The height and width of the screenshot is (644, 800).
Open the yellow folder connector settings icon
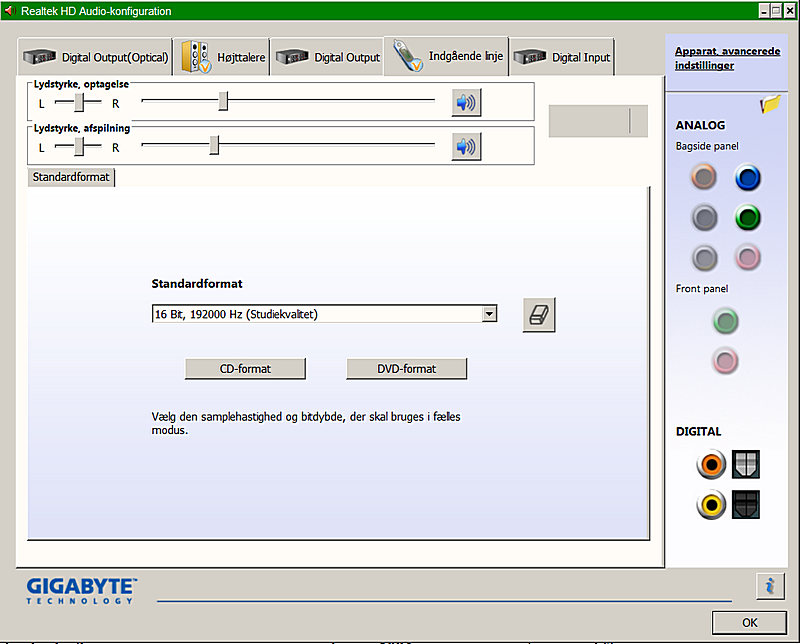point(770,104)
